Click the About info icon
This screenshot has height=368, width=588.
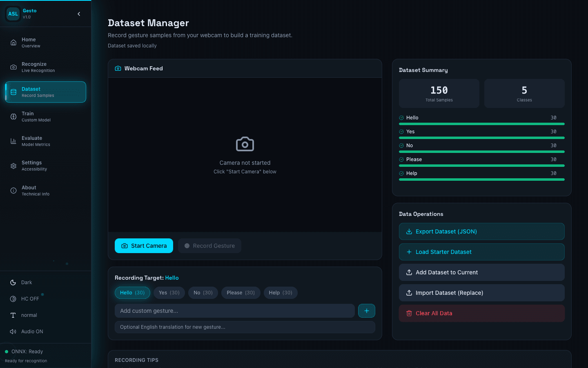(x=13, y=191)
